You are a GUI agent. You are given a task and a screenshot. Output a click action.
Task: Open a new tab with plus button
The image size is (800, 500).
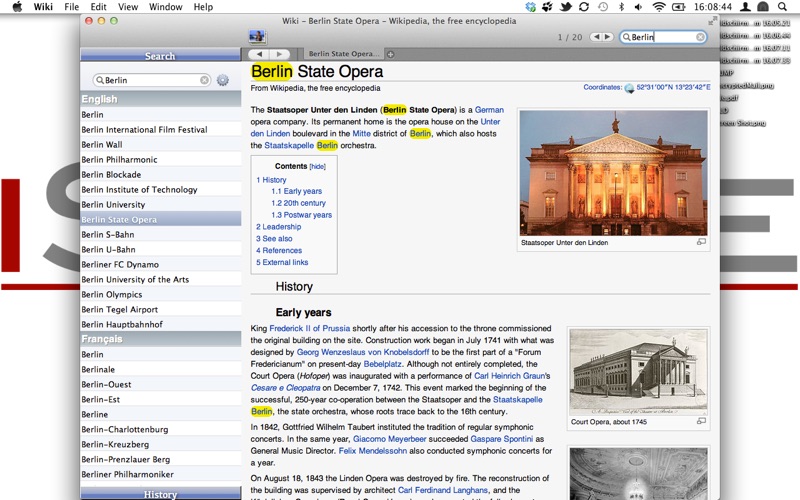click(390, 54)
